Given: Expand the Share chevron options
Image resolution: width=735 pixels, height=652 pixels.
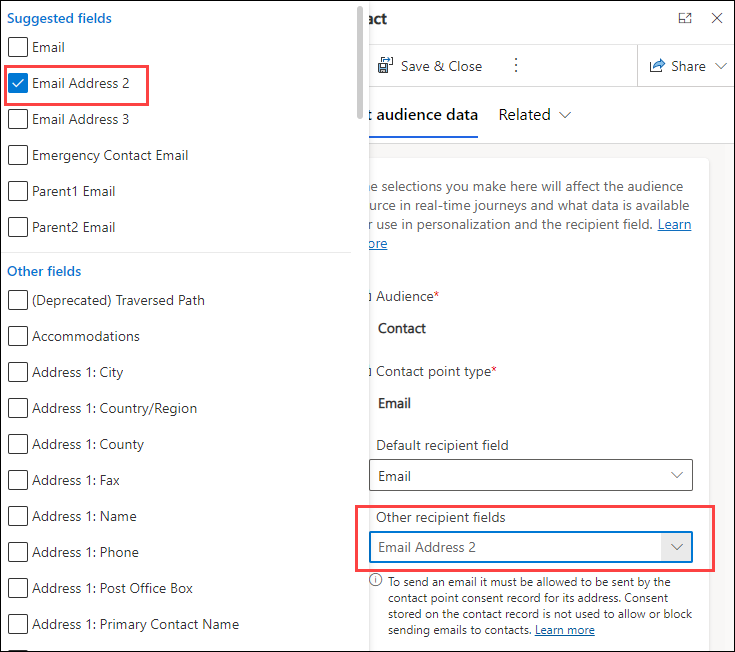Looking at the screenshot, I should (722, 66).
